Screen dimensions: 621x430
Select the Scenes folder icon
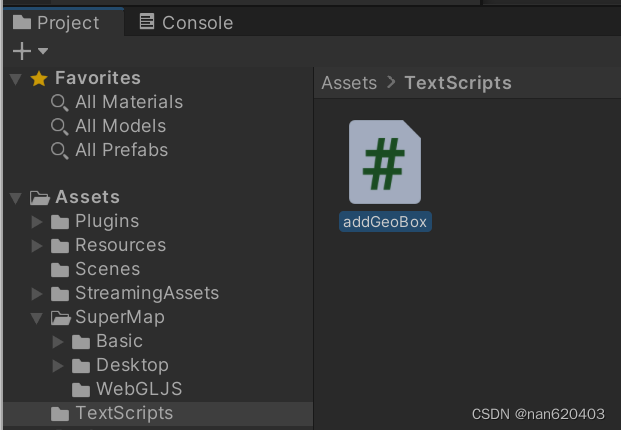click(x=60, y=270)
